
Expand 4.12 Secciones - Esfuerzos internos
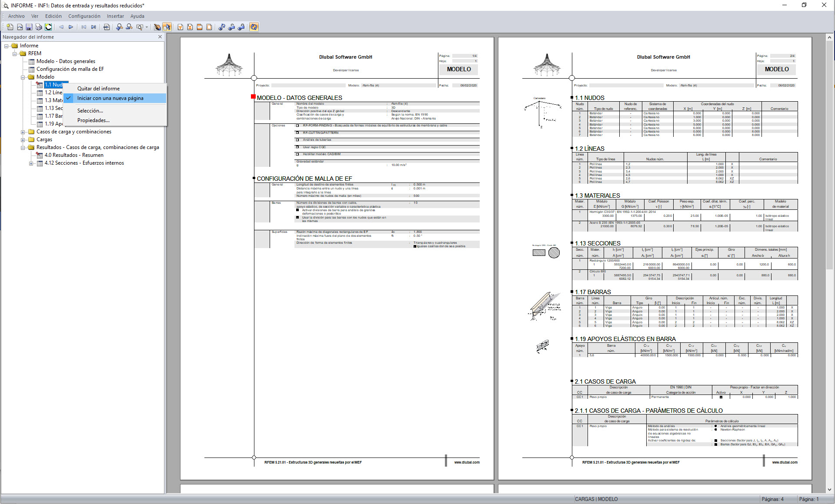click(x=31, y=163)
